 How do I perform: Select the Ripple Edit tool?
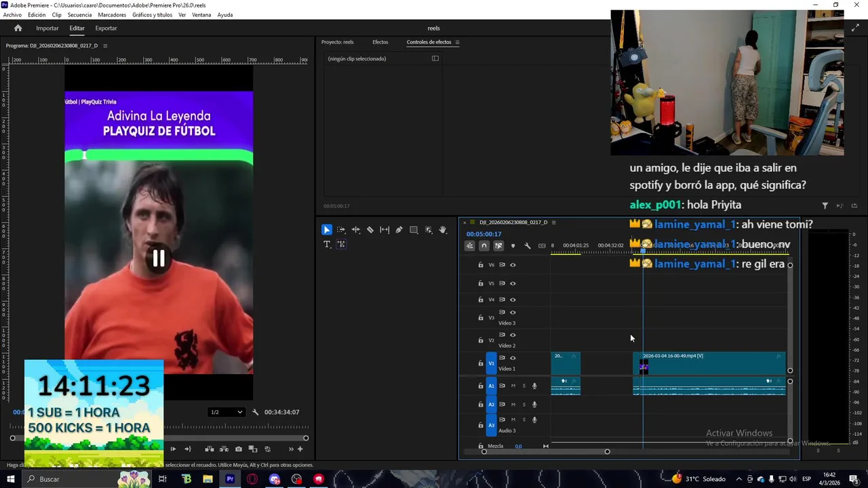[x=355, y=230]
